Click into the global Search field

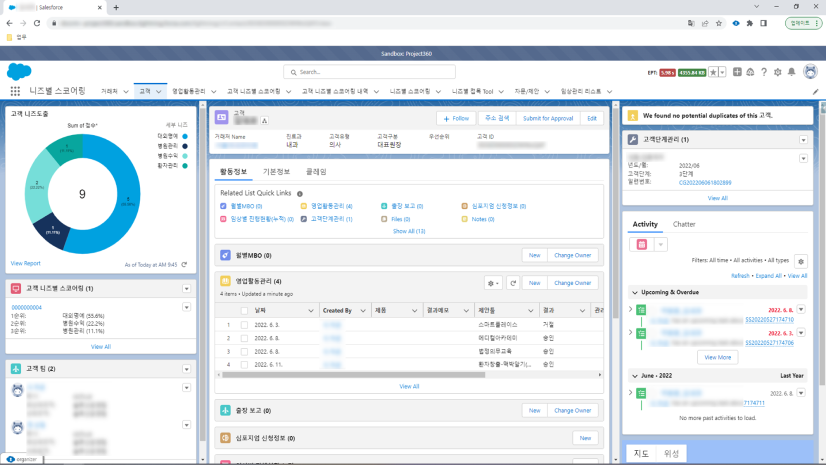tap(369, 72)
